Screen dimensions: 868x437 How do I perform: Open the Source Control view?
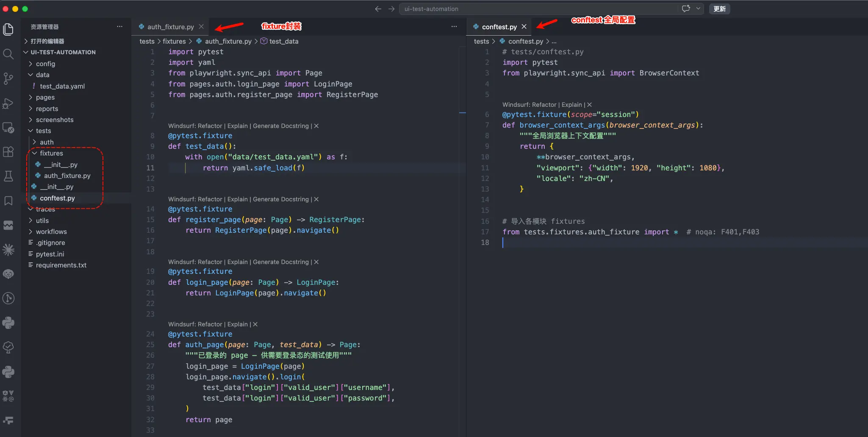[8, 78]
